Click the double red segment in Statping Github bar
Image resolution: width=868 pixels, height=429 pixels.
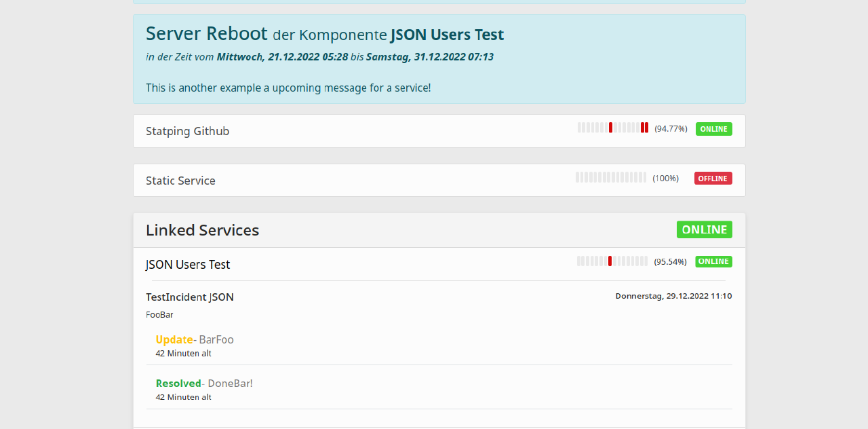pyautogui.click(x=644, y=128)
